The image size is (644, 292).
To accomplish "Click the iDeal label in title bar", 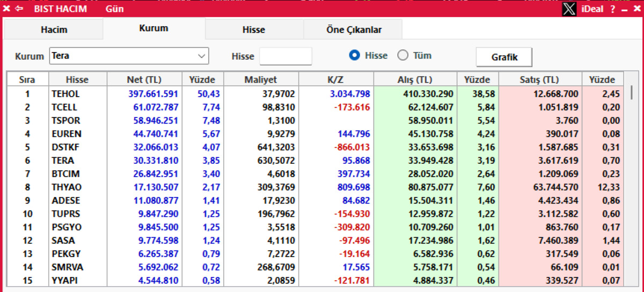I will click(592, 9).
